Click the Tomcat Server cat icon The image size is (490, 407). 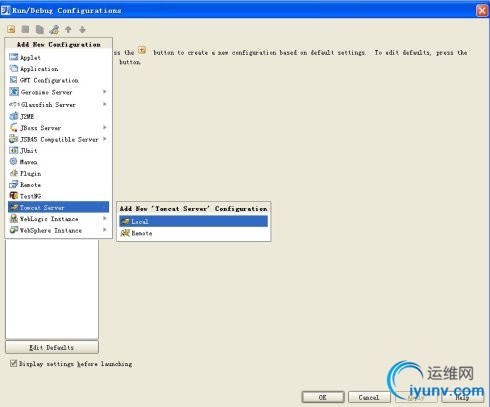point(14,207)
